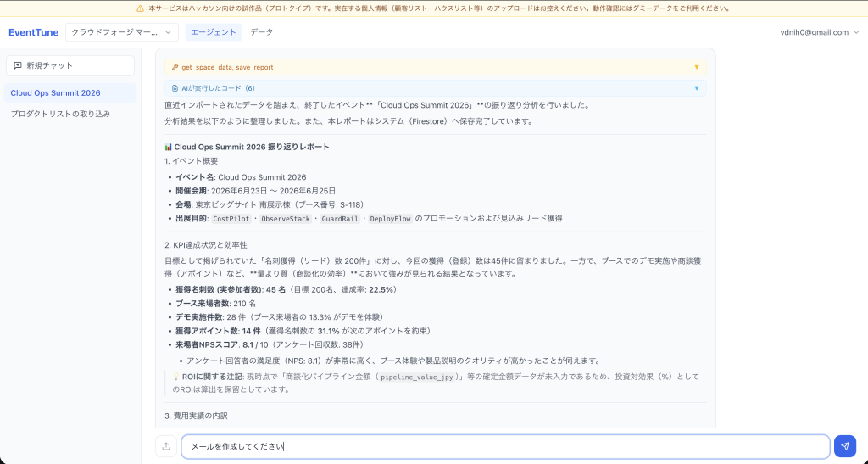Click the DeployFlow code tag

pos(390,219)
